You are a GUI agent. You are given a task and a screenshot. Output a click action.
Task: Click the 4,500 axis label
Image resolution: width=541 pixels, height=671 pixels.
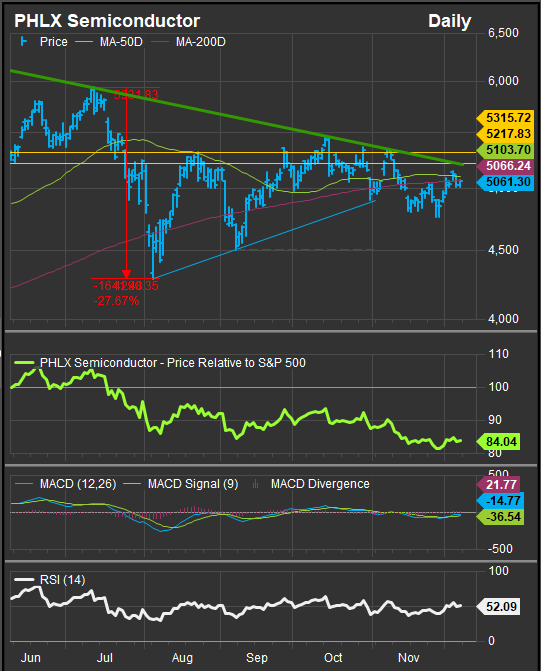pyautogui.click(x=503, y=249)
